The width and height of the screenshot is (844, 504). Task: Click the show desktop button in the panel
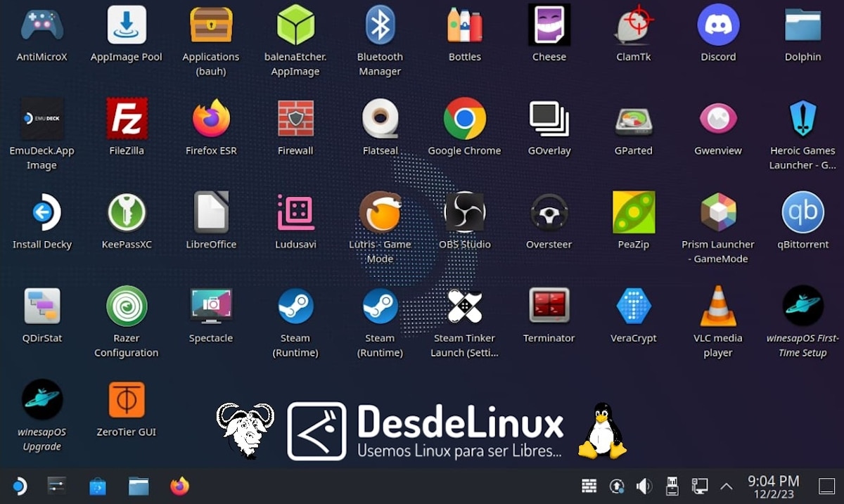tap(826, 486)
